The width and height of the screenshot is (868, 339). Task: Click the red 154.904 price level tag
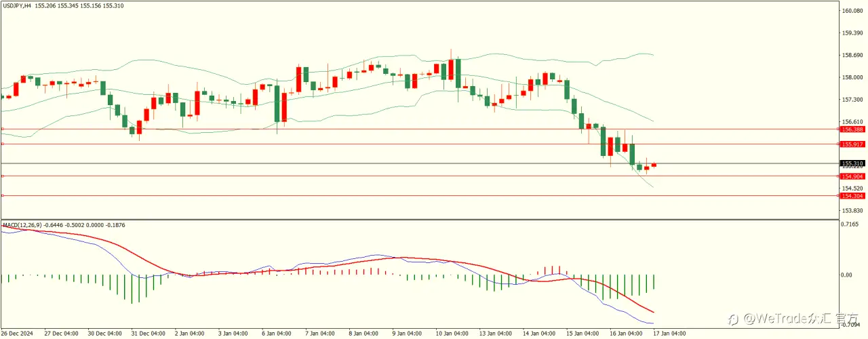pyautogui.click(x=852, y=176)
